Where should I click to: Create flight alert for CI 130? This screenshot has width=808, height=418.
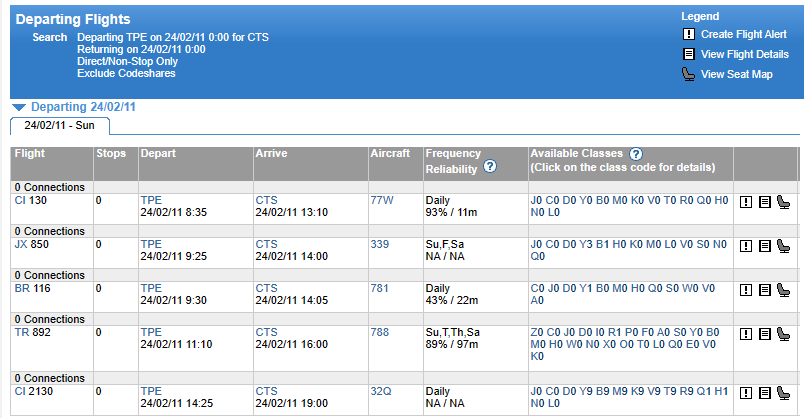pyautogui.click(x=746, y=202)
